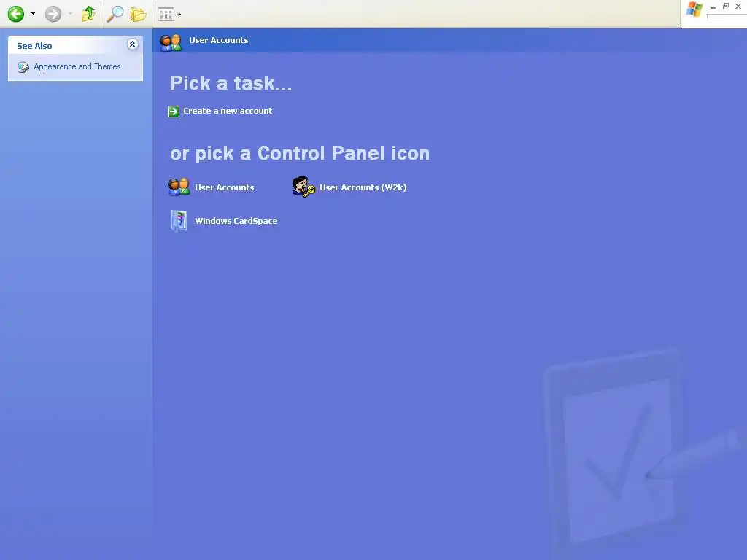Viewport: 747px width, 560px height.
Task: Open the User Accounts label link
Action: 225,187
